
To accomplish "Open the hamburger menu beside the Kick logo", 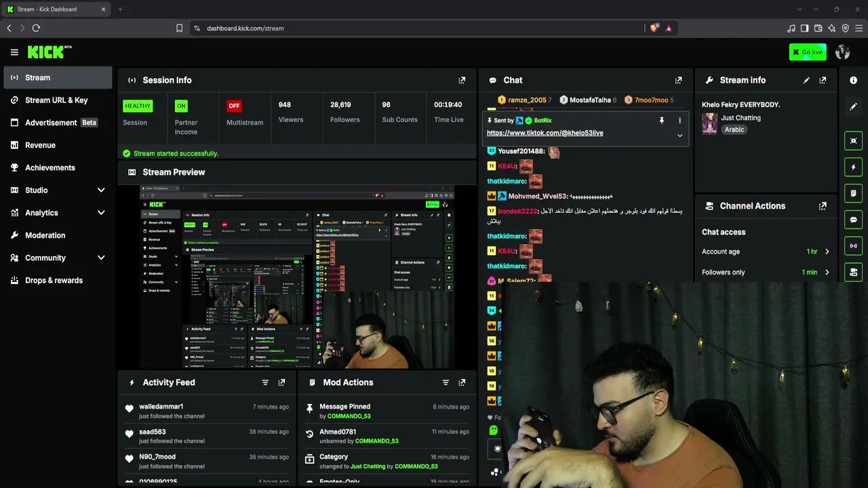I will click(x=14, y=52).
